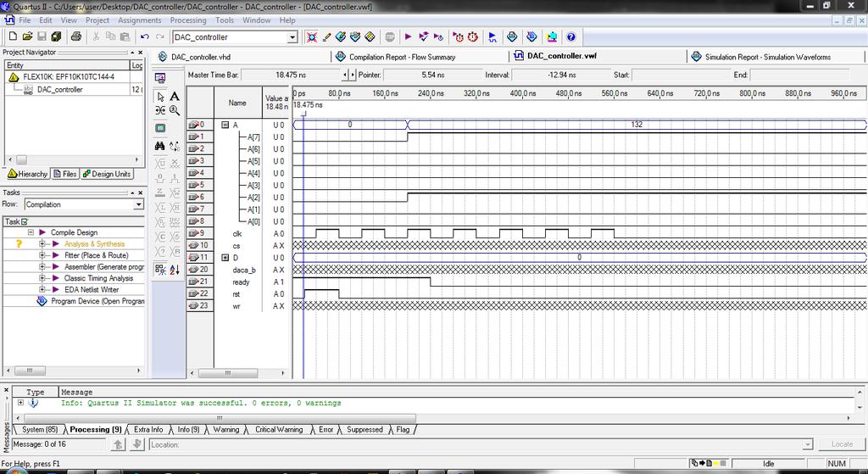Click the Open file folder icon
The height and width of the screenshot is (474, 868).
(27, 37)
